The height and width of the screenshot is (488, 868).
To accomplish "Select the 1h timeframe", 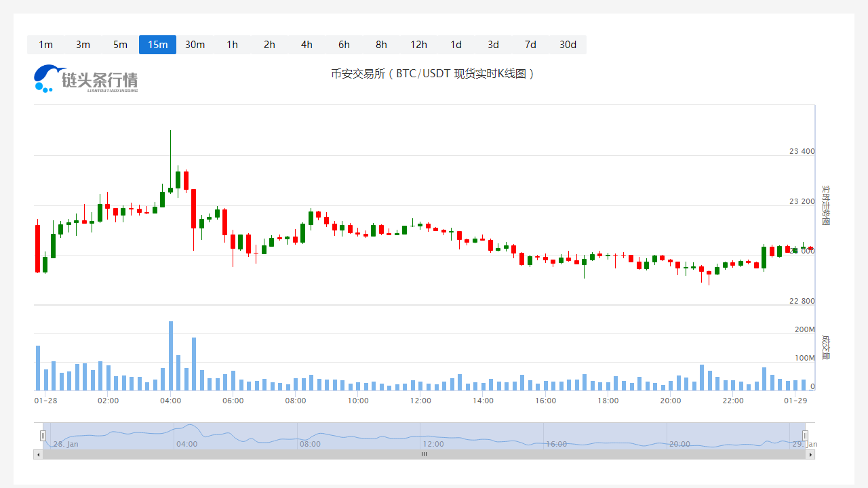I will [232, 45].
